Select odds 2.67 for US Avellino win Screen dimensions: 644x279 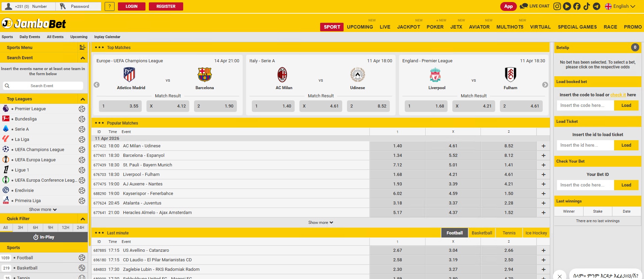[397, 250]
